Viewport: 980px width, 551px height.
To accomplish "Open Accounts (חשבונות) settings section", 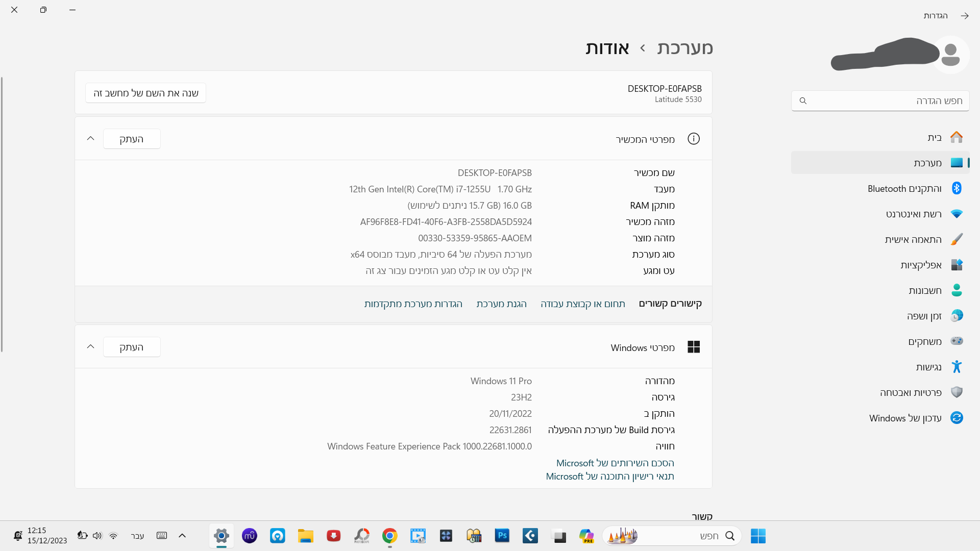I will (924, 291).
